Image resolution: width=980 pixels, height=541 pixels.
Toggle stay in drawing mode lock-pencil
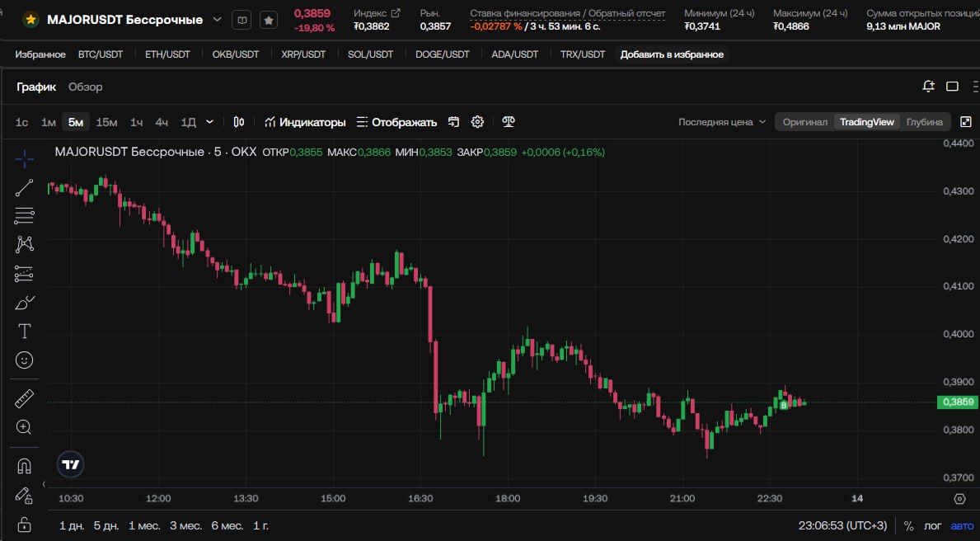25,496
